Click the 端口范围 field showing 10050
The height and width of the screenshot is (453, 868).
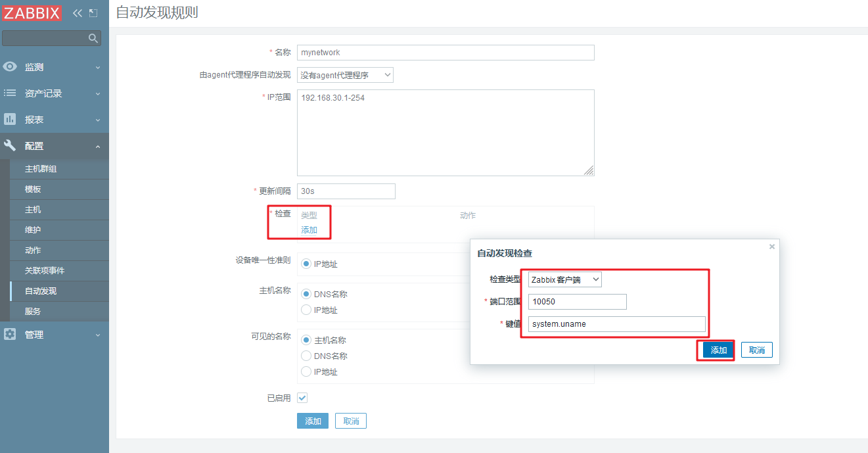(x=578, y=302)
